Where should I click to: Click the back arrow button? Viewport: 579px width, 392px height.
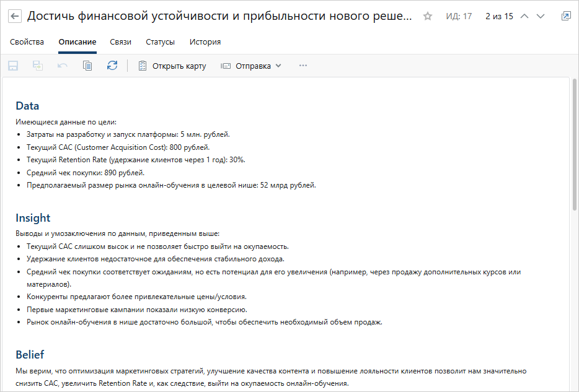coord(15,16)
